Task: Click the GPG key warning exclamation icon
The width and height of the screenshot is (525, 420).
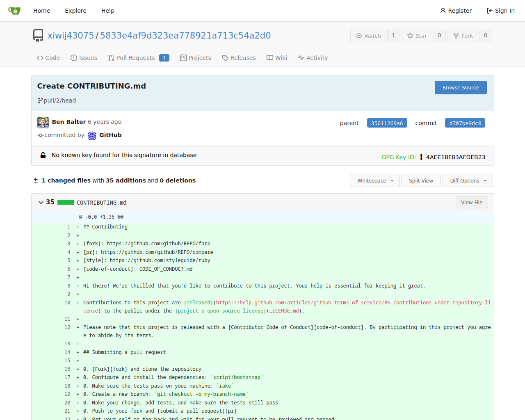Action: pos(421,157)
